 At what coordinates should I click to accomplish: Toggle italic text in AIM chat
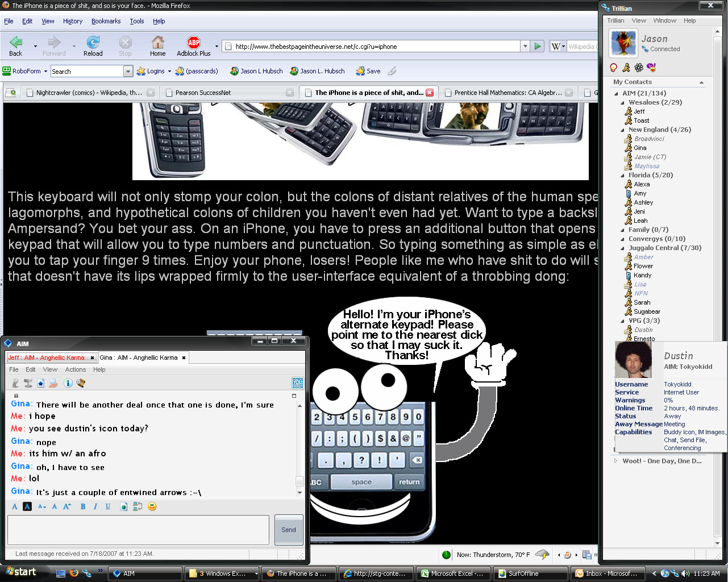[95, 506]
